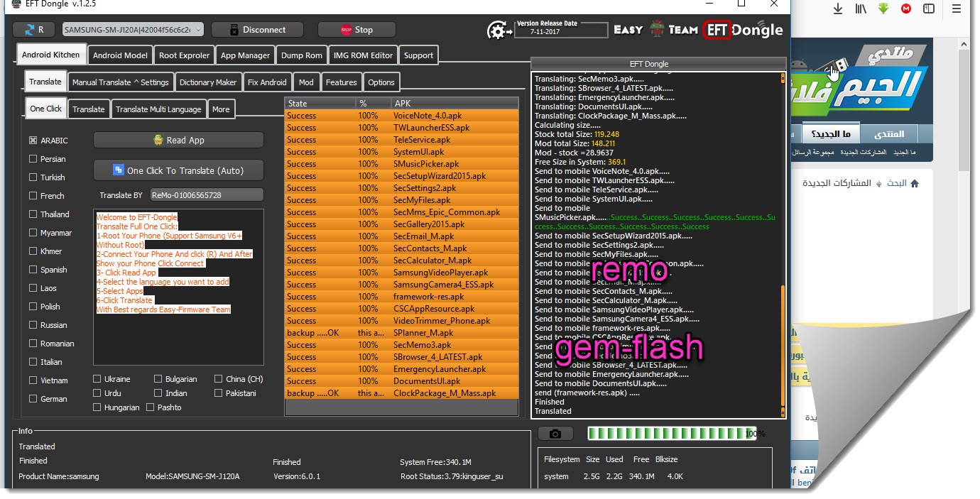Uncheck the ARABIC language checkbox
Viewport: 980px width, 499px height.
[33, 141]
